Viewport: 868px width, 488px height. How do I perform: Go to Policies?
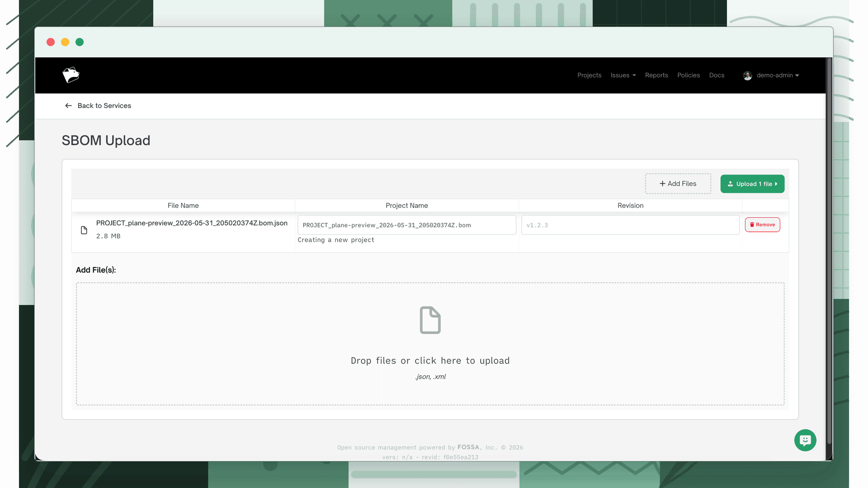(x=688, y=75)
